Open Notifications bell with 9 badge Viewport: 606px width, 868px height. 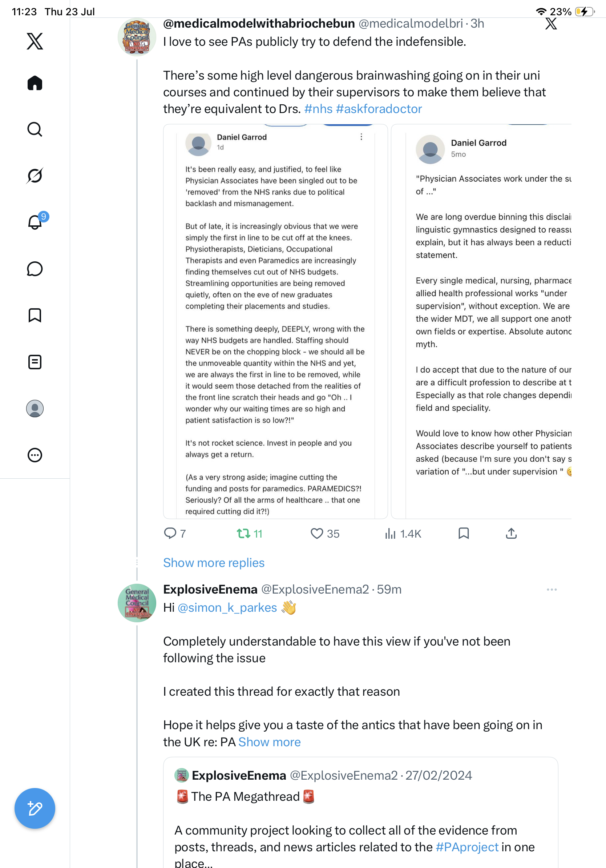36,222
